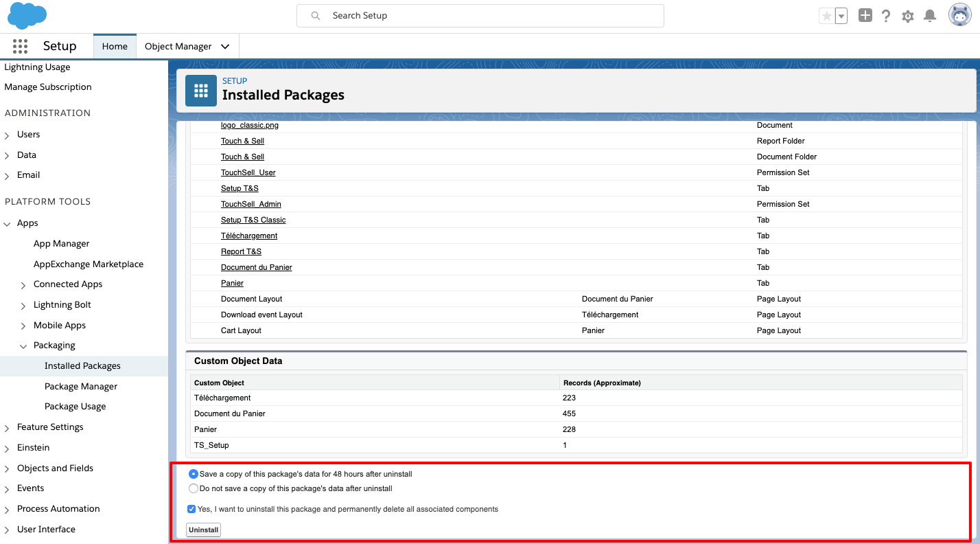Expand the Feature Settings section
The height and width of the screenshot is (544, 980).
point(7,428)
